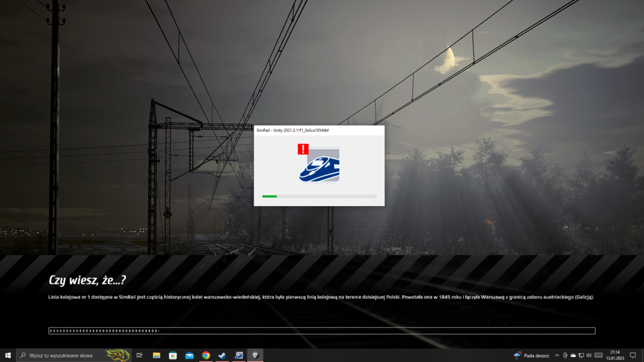Launch Microsoft Store from the taskbar

[x=173, y=356]
